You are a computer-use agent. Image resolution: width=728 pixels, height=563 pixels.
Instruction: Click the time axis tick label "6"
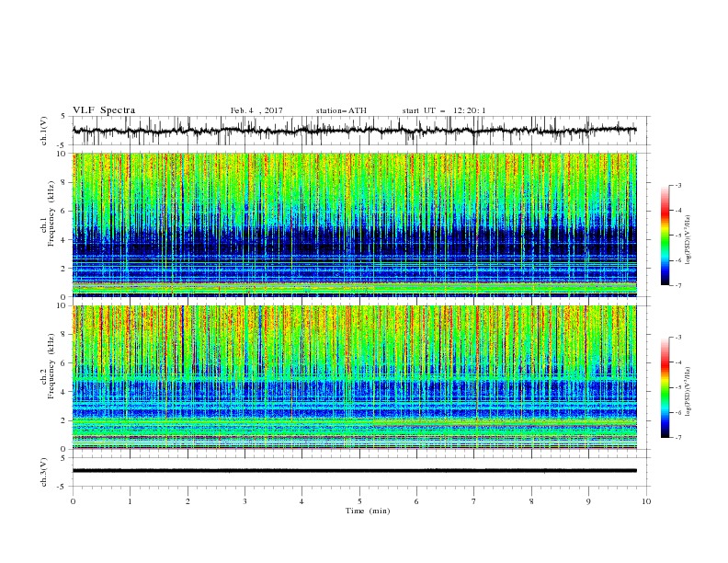click(x=416, y=501)
